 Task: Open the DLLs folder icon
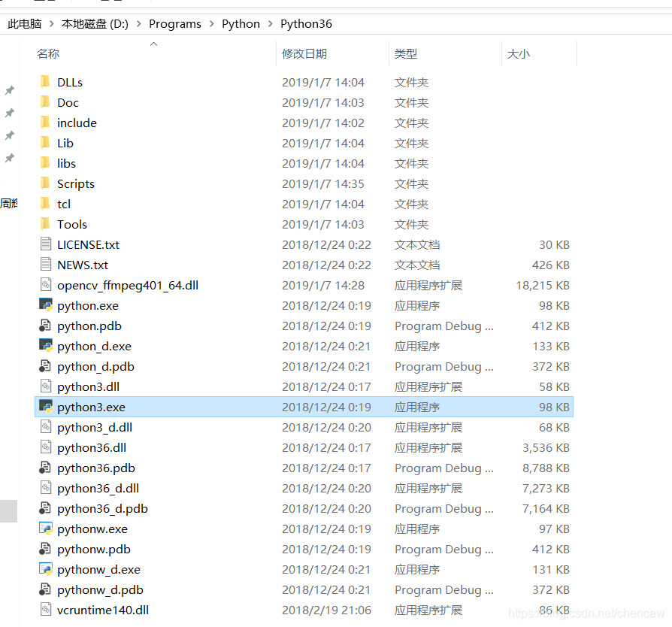(x=45, y=82)
